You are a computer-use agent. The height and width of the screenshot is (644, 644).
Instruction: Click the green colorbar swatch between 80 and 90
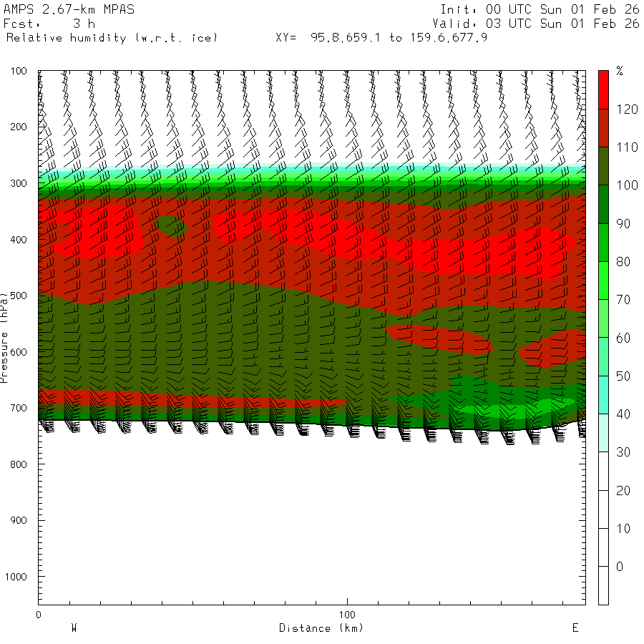(603, 243)
